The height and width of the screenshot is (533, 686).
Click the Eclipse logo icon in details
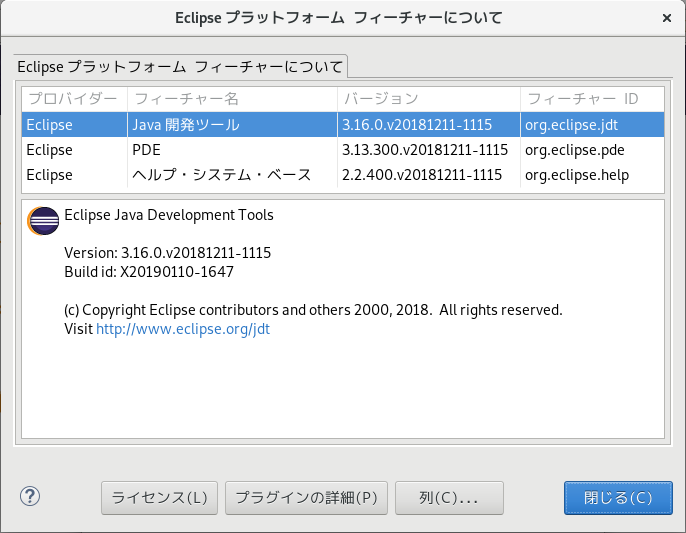coord(43,221)
